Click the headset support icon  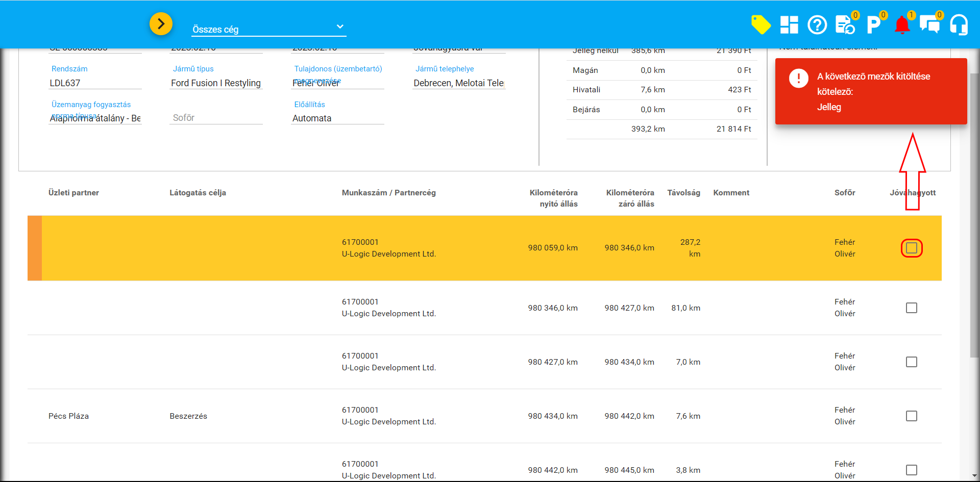(x=959, y=24)
